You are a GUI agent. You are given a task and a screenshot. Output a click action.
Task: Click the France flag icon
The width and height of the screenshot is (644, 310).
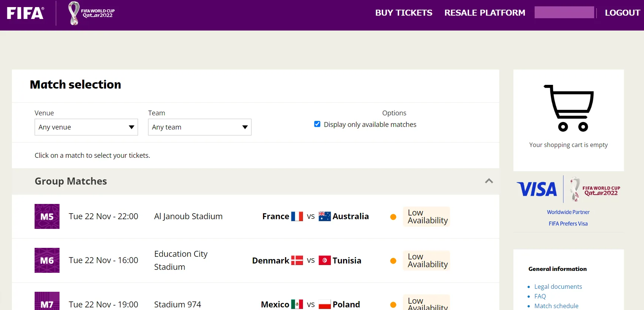coord(297,216)
